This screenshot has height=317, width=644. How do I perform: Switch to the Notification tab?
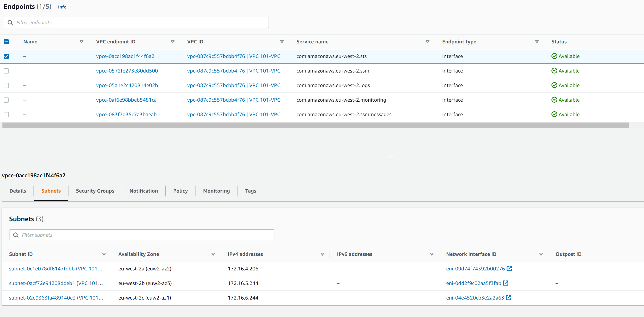click(144, 191)
